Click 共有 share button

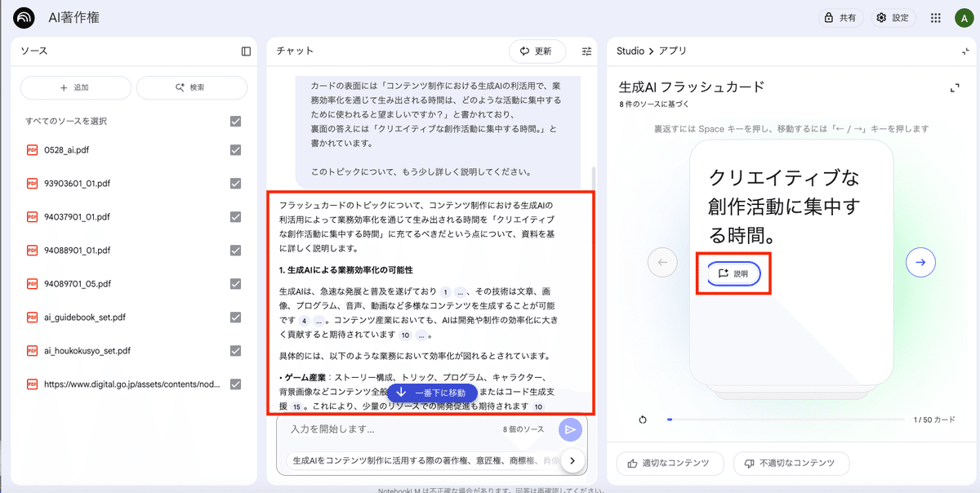click(x=840, y=18)
